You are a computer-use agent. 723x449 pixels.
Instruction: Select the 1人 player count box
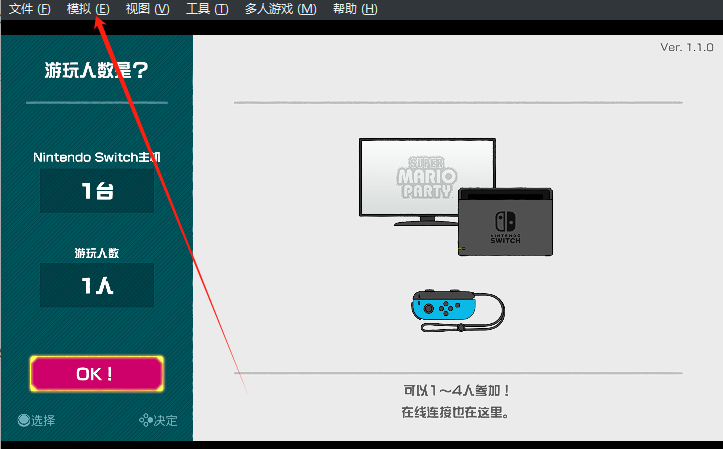point(97,285)
